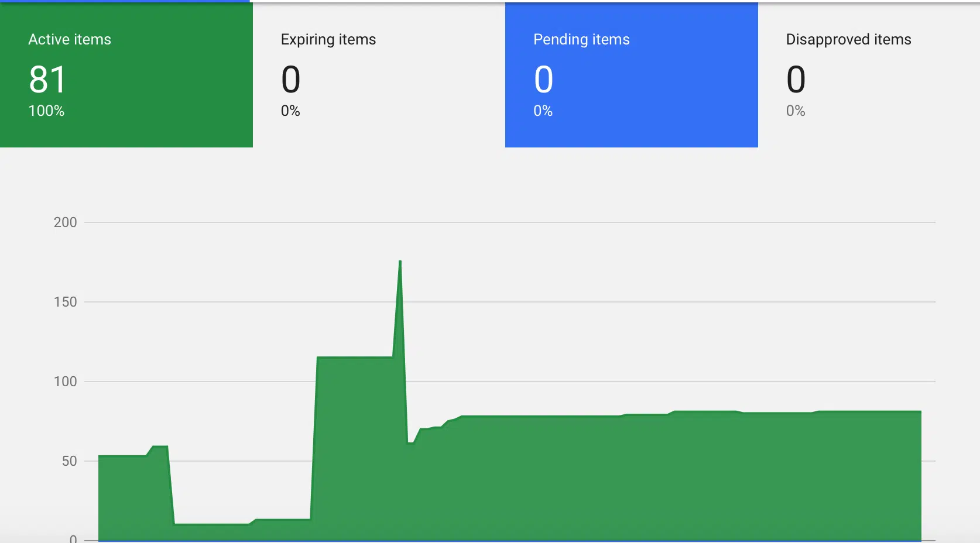The image size is (980, 543).
Task: Click the 81 count under Active items
Action: [x=47, y=80]
